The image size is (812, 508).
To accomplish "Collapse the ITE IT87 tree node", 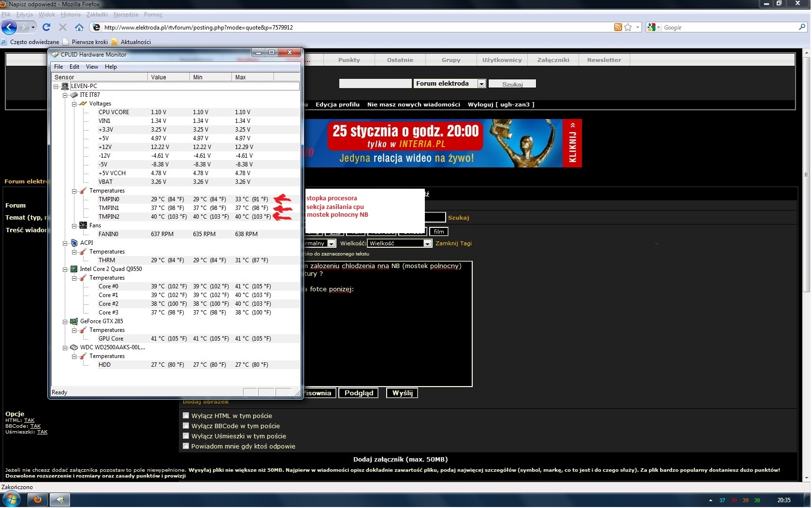I will [65, 95].
